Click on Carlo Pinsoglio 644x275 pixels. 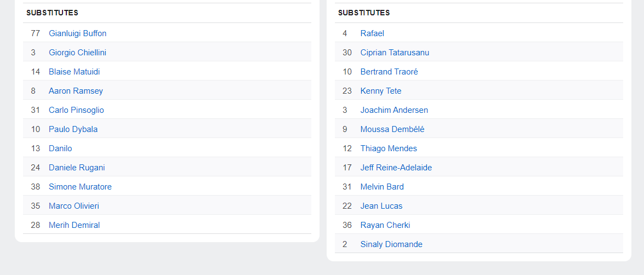[76, 110]
